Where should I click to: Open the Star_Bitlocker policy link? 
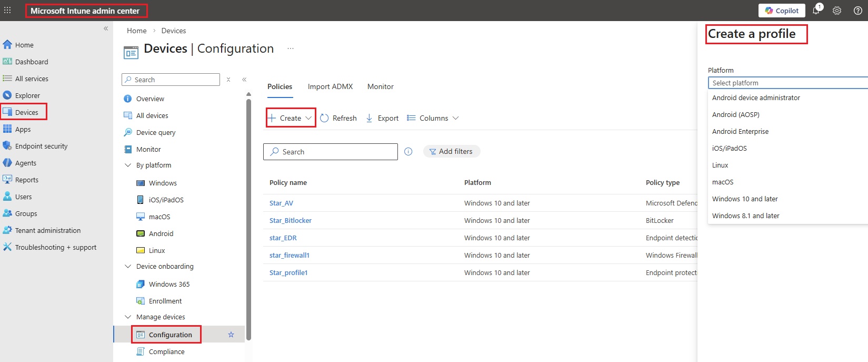coord(291,220)
